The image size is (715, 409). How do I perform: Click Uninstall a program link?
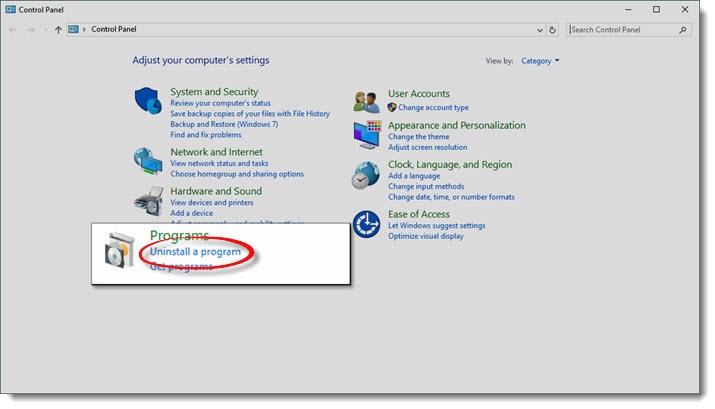point(195,252)
